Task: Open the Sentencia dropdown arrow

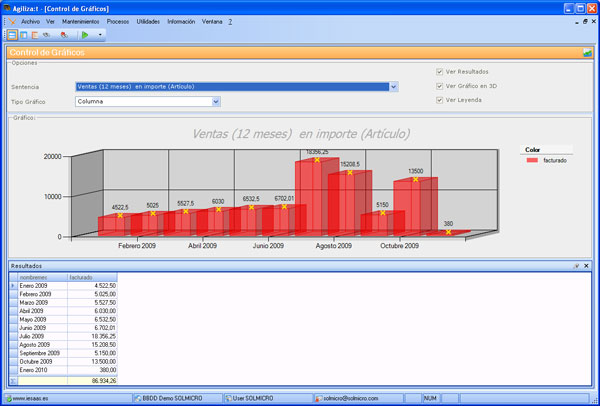Action: (394, 87)
